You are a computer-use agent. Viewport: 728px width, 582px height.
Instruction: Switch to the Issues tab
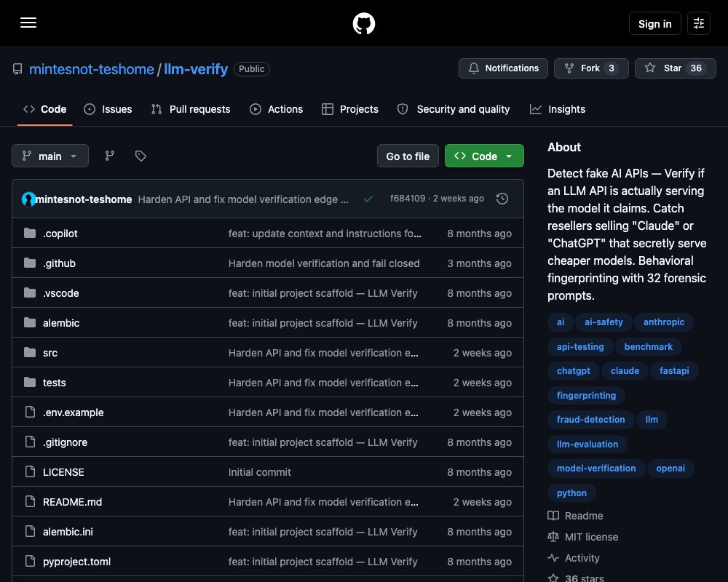point(108,109)
